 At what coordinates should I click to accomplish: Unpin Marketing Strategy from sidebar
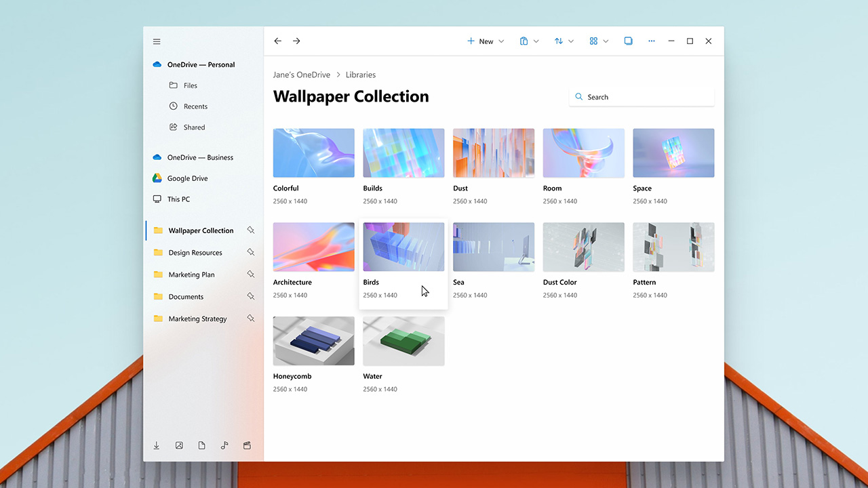click(250, 319)
